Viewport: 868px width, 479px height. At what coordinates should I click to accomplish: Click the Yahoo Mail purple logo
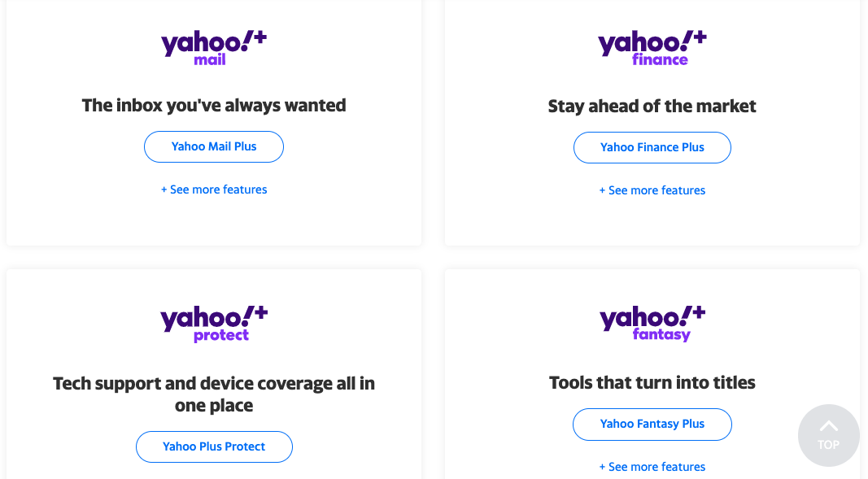point(213,46)
